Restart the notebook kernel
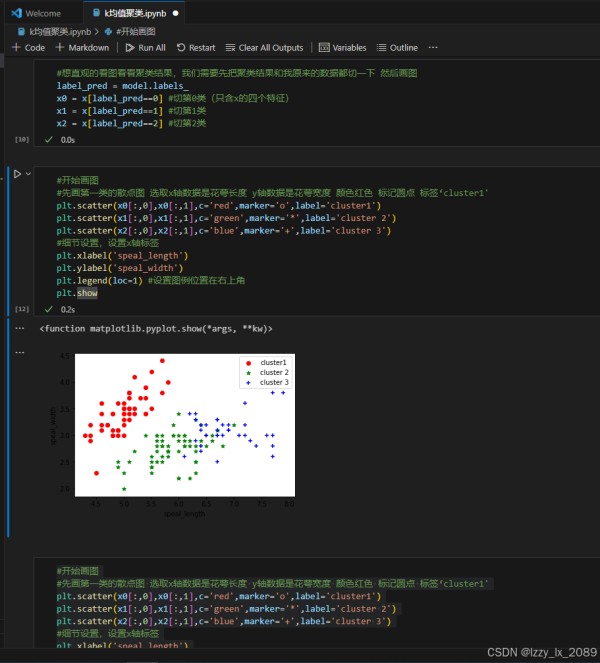Screen dimensions: 600x663 click(x=196, y=48)
